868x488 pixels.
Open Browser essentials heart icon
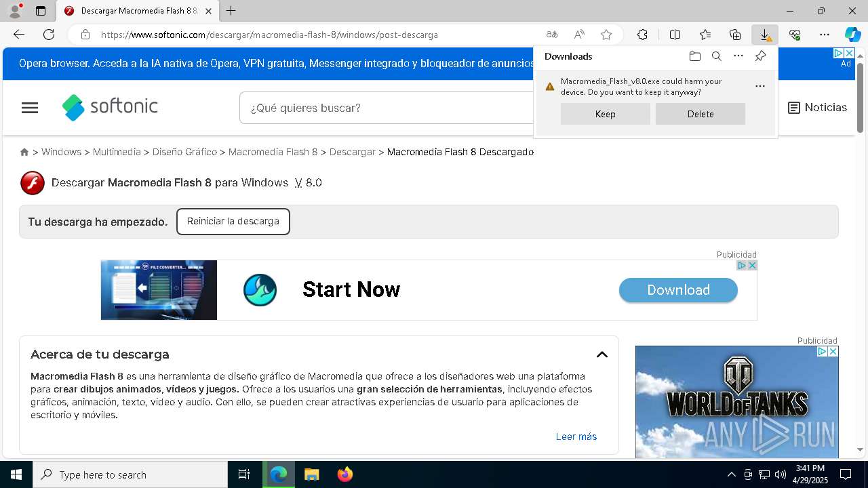click(x=795, y=35)
